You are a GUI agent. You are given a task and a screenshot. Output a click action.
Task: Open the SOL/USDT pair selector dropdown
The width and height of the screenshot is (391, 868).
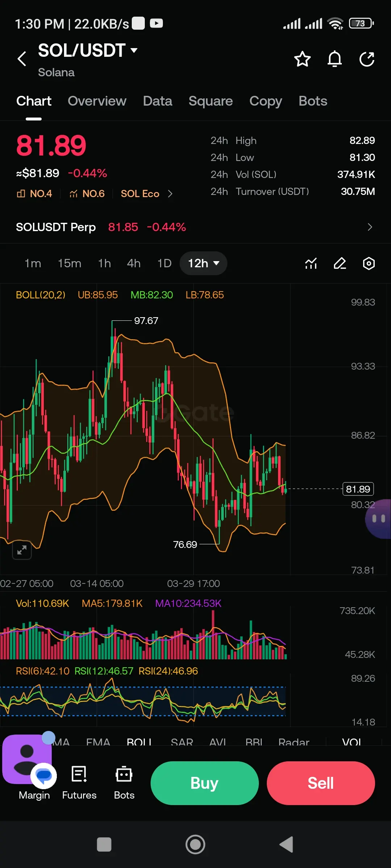88,51
